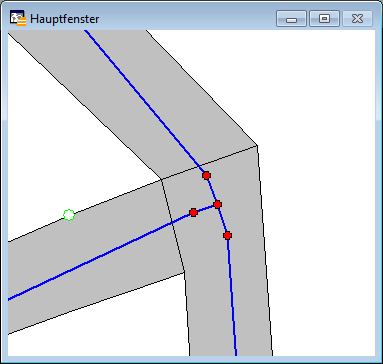383x364 pixels.
Task: Click the inner road corner between the two branches
Action: [161, 180]
